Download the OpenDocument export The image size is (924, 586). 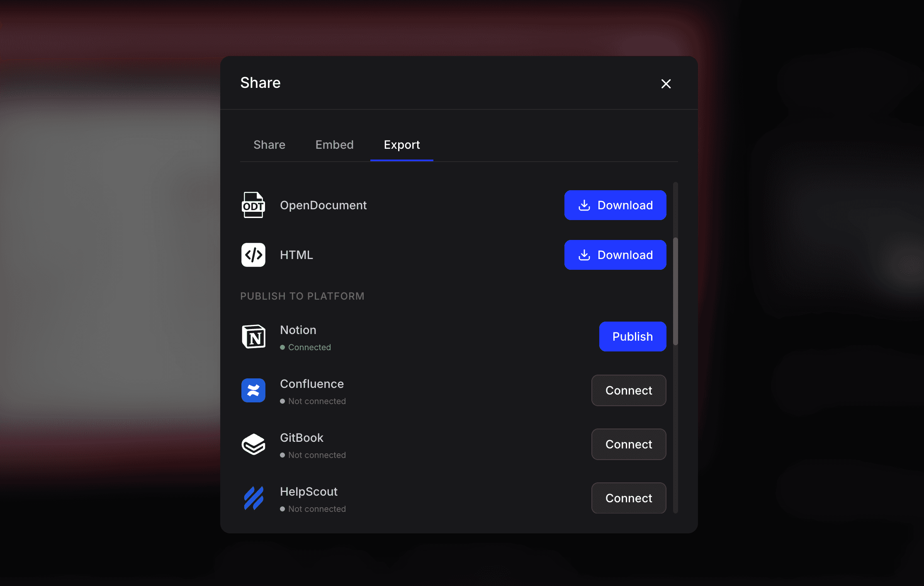point(615,205)
